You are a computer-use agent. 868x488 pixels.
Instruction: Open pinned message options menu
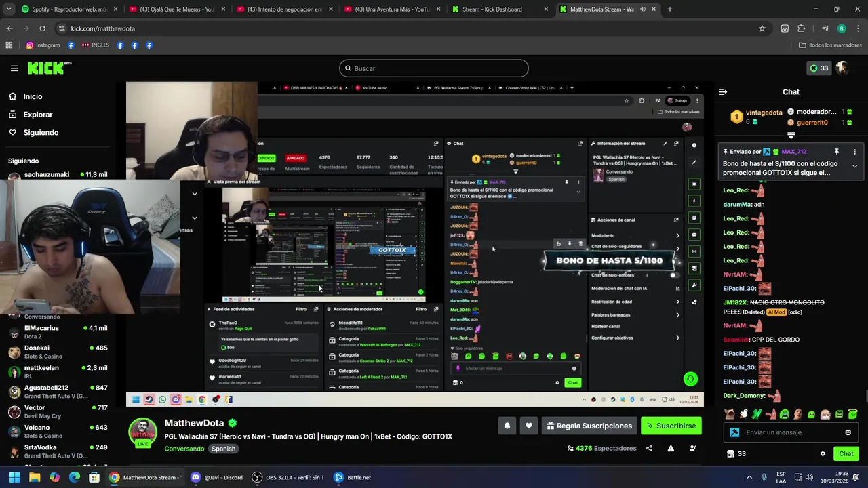[854, 152]
